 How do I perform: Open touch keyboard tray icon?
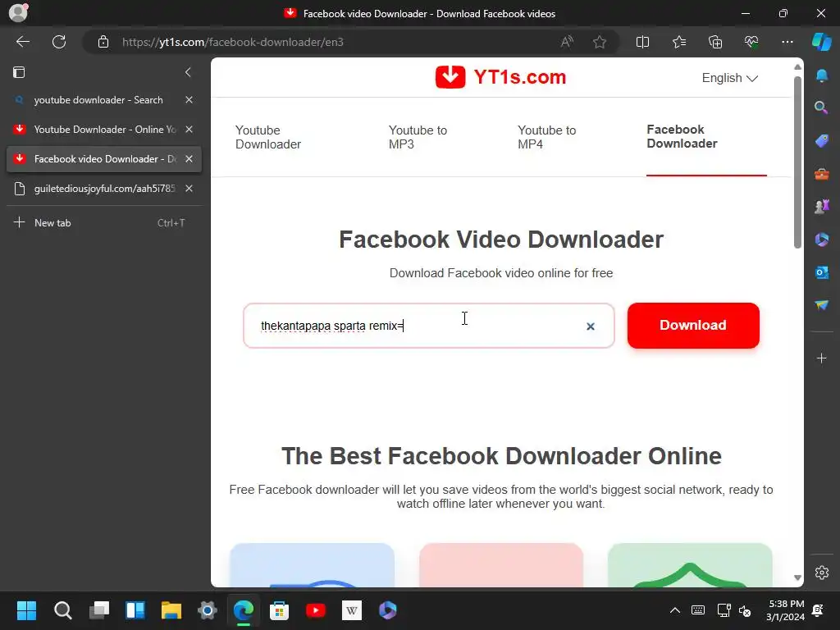click(698, 609)
